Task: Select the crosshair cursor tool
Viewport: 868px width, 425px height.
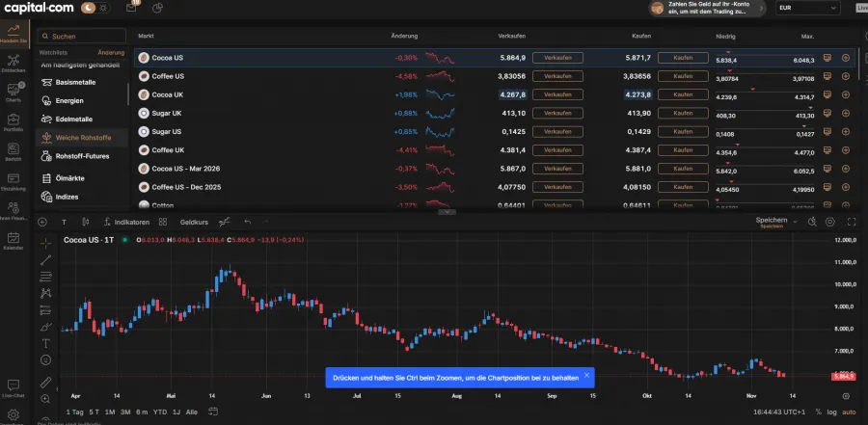Action: pos(46,243)
